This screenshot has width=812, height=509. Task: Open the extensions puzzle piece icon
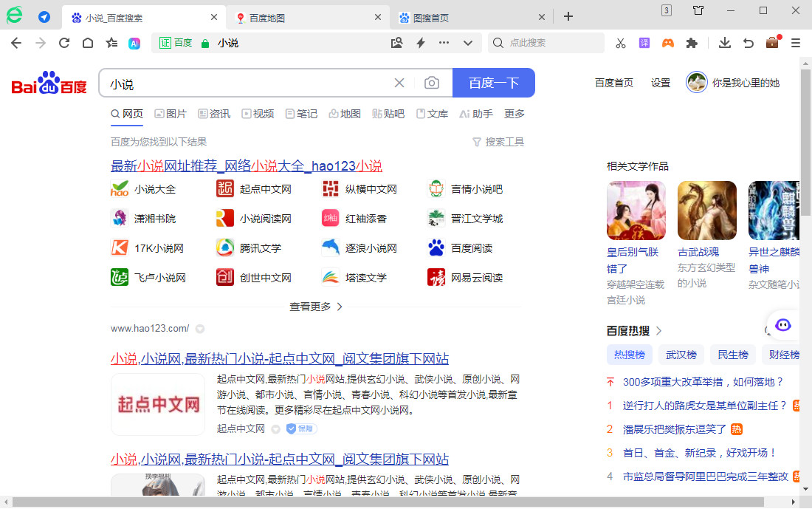[692, 43]
